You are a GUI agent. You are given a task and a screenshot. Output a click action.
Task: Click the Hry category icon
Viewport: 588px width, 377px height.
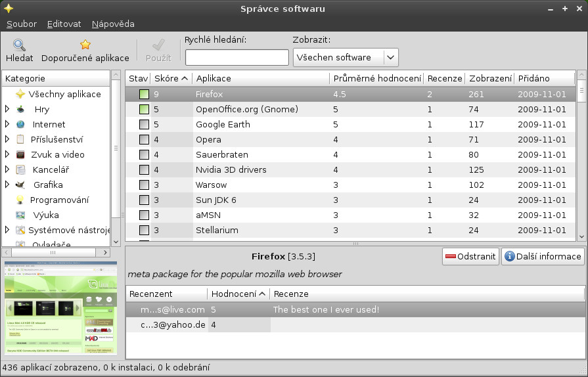pos(20,110)
